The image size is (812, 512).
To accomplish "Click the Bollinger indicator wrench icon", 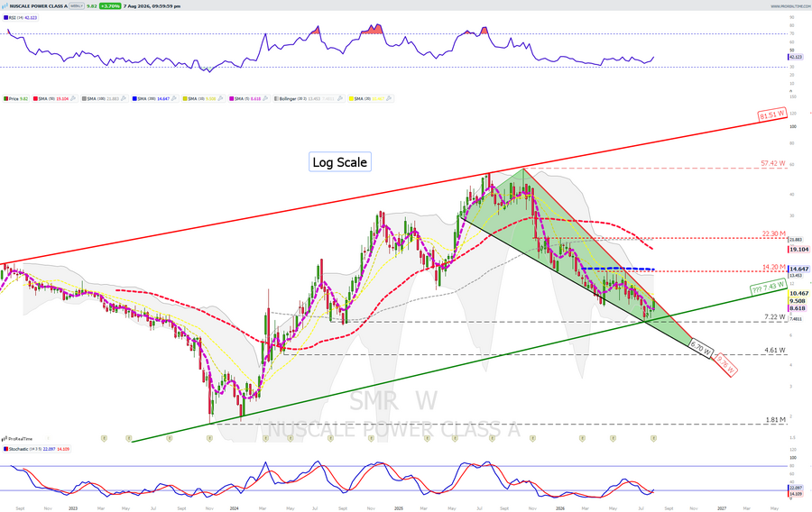I will (340, 98).
